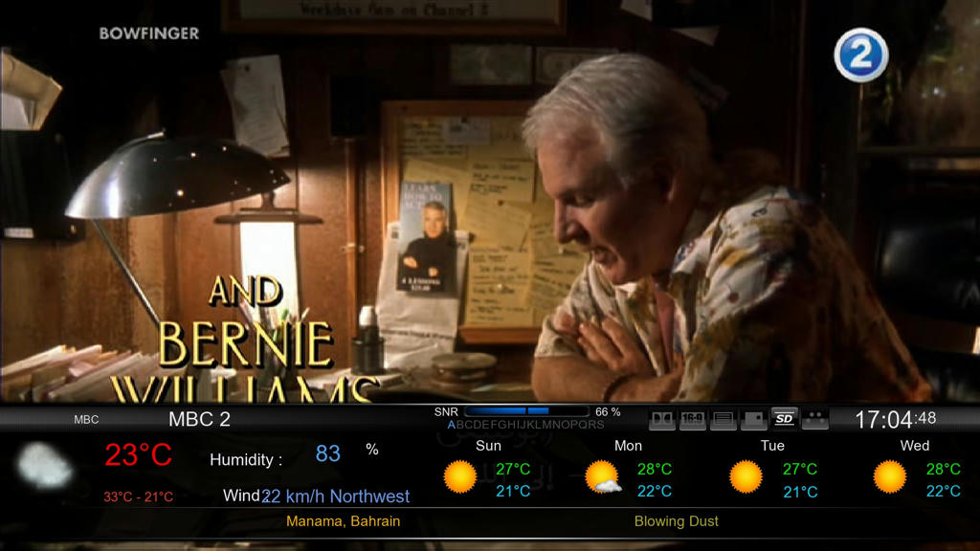980x551 pixels.
Task: Click the highlighted tuner letter A
Action: [x=452, y=425]
